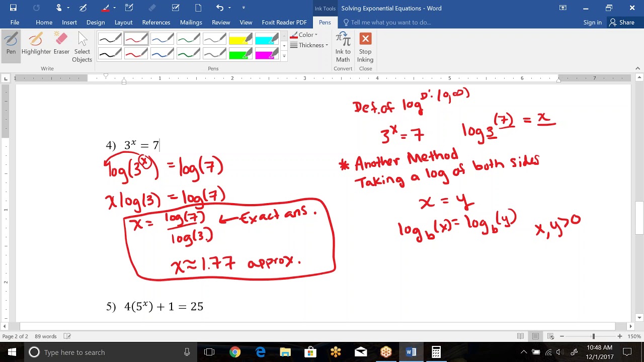Open the Foxit Reader PDF tab
This screenshot has height=362, width=644.
pyautogui.click(x=284, y=22)
